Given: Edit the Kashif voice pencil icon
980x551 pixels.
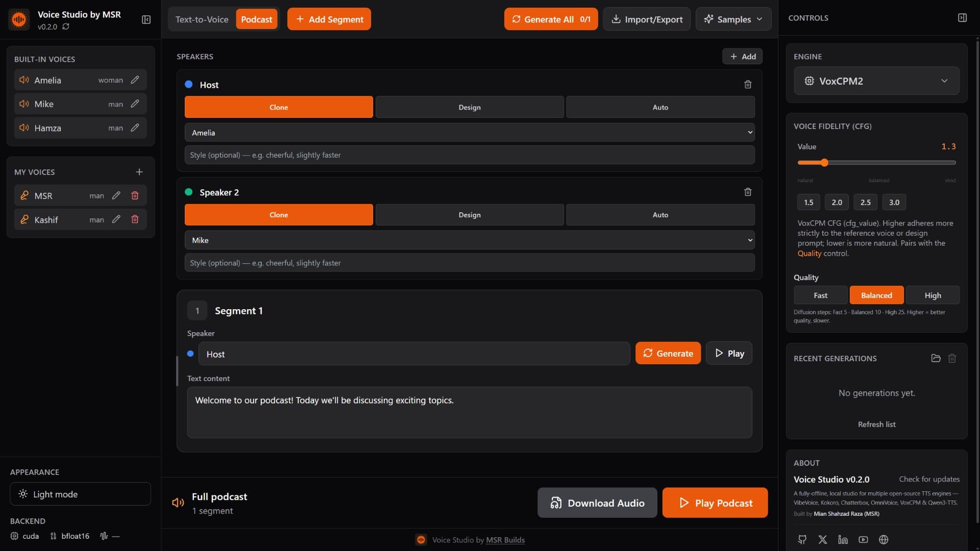Looking at the screenshot, I should [116, 219].
